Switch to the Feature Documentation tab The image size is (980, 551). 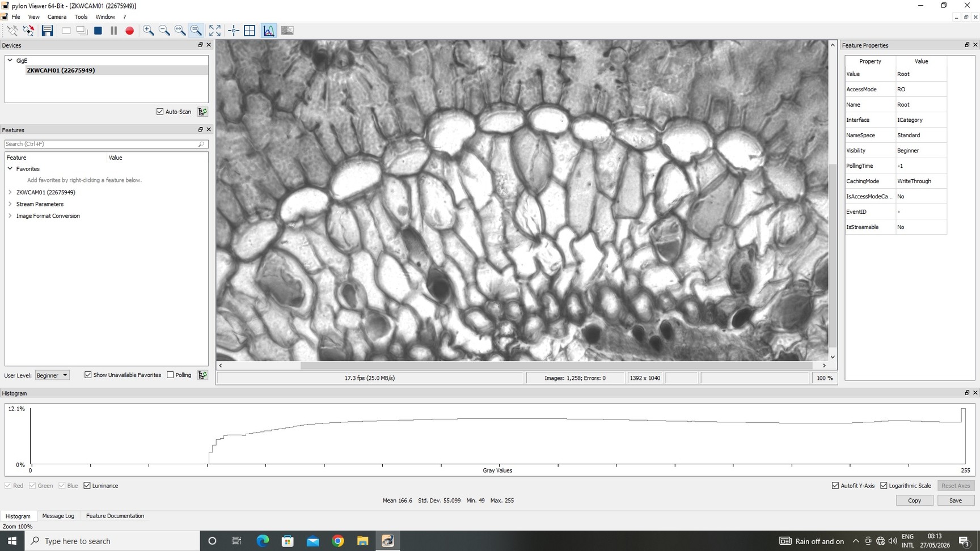[x=115, y=516]
